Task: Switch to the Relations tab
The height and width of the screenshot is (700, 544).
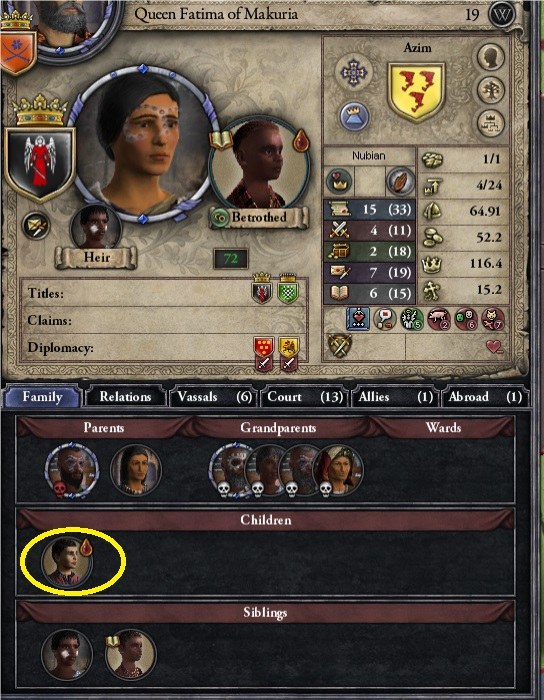Action: [125, 397]
